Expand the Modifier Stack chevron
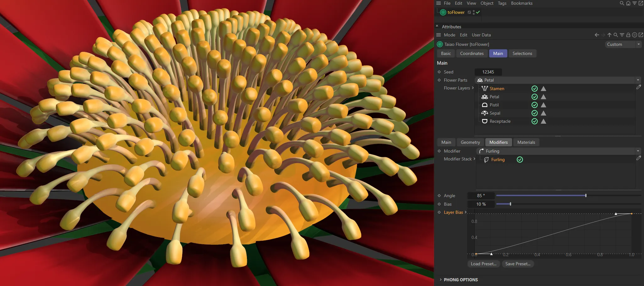Screen dimensions: 644x286 475,159
